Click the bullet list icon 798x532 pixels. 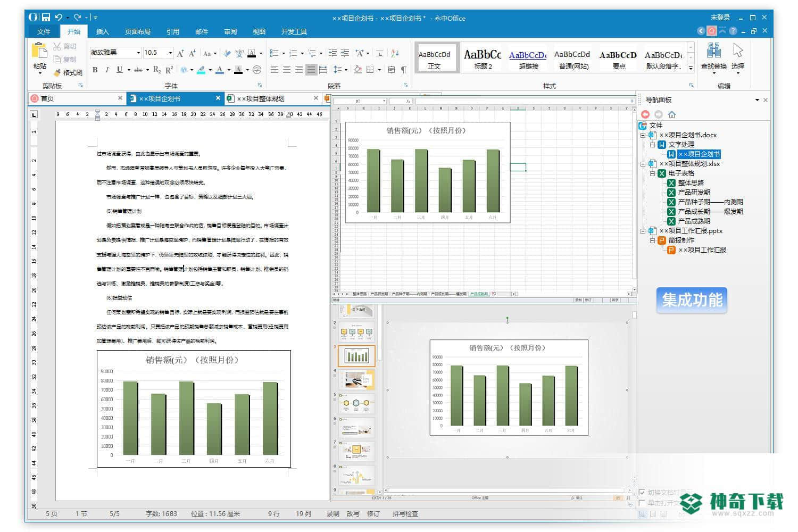click(x=274, y=53)
